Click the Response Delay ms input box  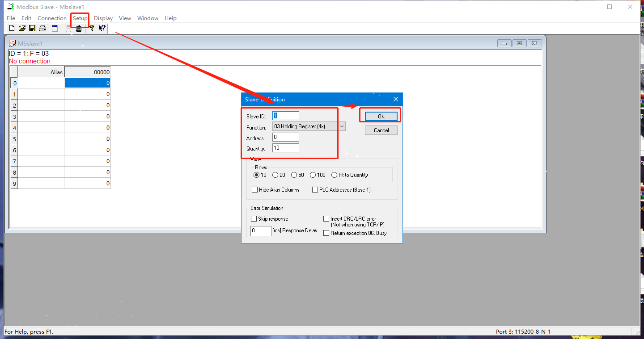[x=261, y=231]
